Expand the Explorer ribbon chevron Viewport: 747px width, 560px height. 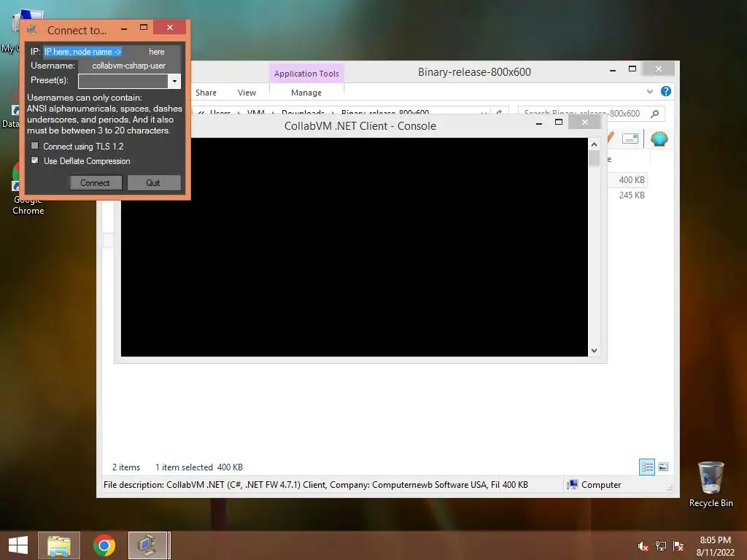[x=650, y=91]
